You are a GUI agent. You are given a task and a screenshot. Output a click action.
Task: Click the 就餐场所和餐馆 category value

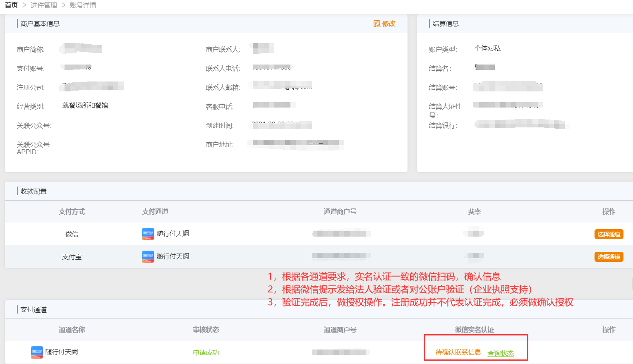[x=85, y=105]
